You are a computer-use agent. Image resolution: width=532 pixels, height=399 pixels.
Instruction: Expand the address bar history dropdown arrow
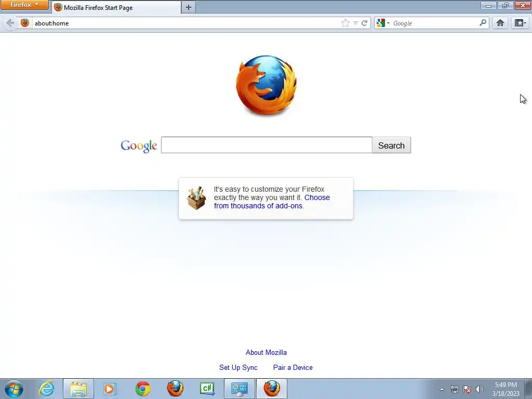tap(355, 23)
